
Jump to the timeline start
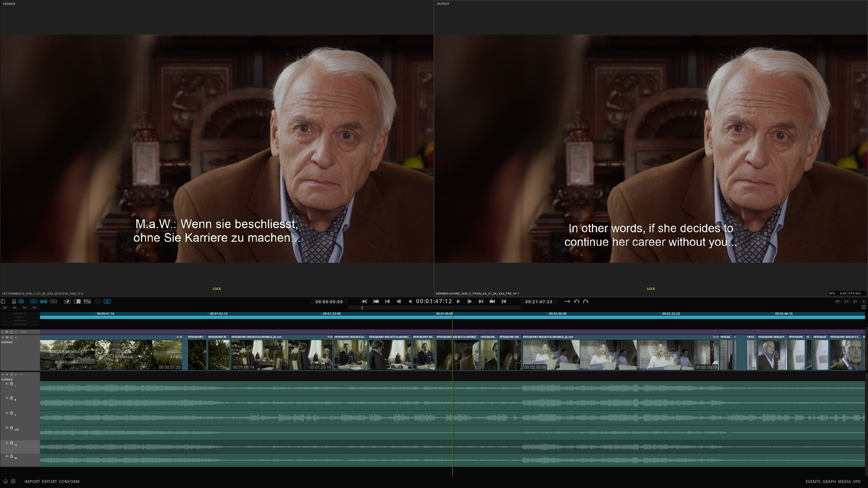point(376,301)
